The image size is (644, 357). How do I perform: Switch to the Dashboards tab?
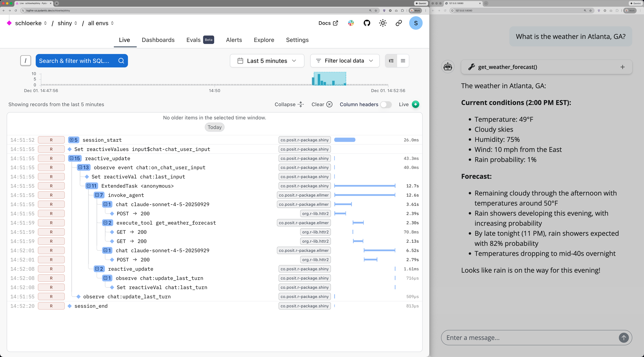[158, 40]
